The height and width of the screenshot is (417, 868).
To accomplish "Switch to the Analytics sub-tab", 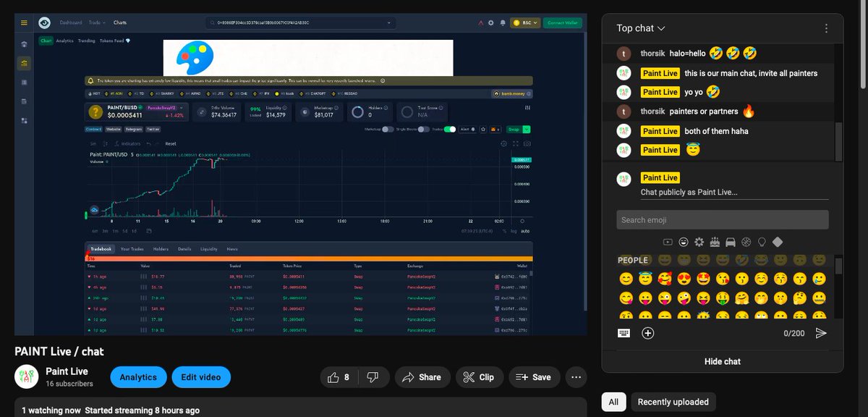I will (x=65, y=41).
